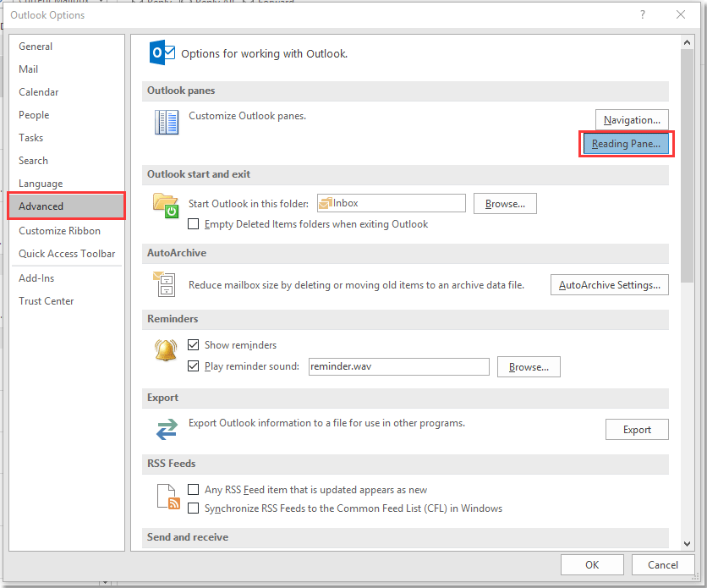Screen dimensions: 707x588
Task: Click the RSS Feeds document icon
Action: pyautogui.click(x=166, y=496)
